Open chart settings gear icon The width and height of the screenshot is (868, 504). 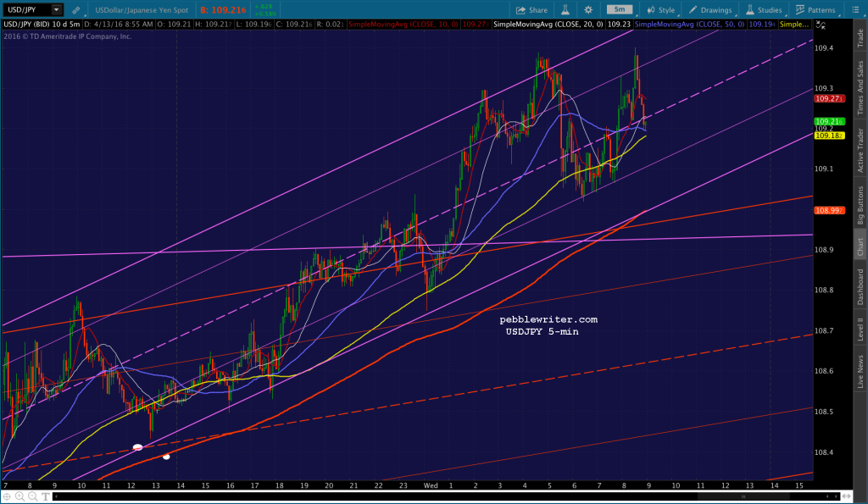pos(588,10)
